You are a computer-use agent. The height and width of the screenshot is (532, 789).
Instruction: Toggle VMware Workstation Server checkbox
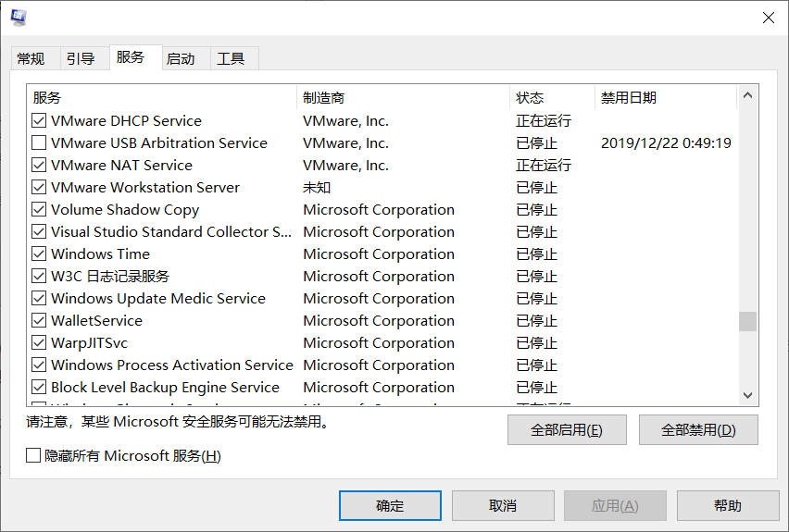(x=39, y=187)
